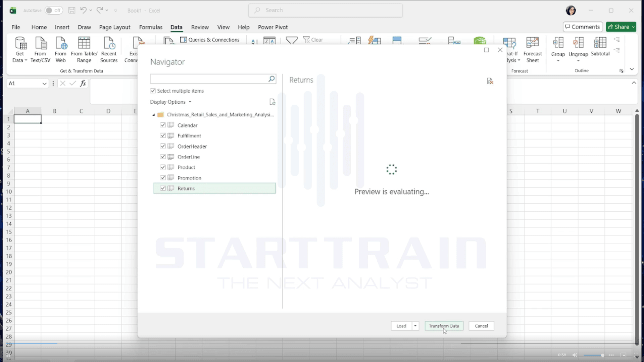Click the preview refresh icon beside Returns

point(490,81)
